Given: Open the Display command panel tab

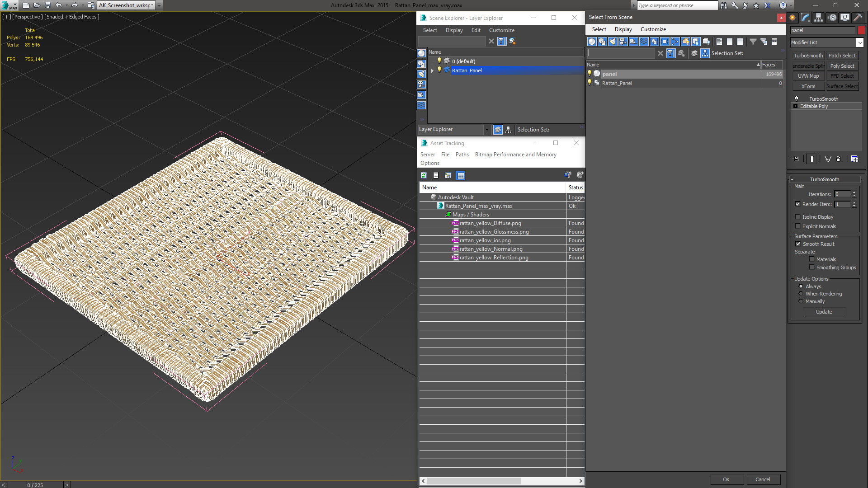Looking at the screenshot, I should pyautogui.click(x=844, y=18).
